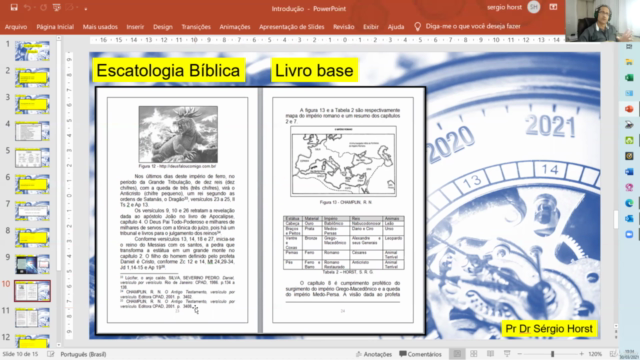The height and width of the screenshot is (360, 640).
Task: Switch to Normal view in the status bar
Action: coord(457,354)
